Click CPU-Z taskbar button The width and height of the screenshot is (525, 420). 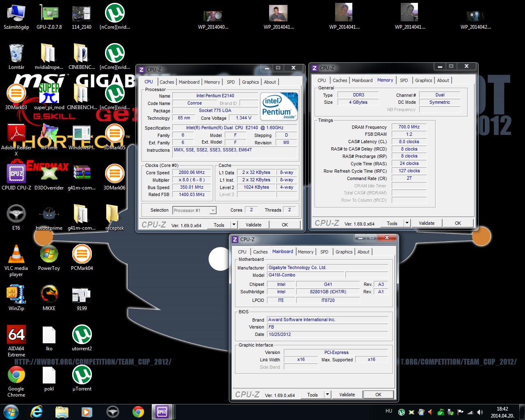[x=162, y=412]
